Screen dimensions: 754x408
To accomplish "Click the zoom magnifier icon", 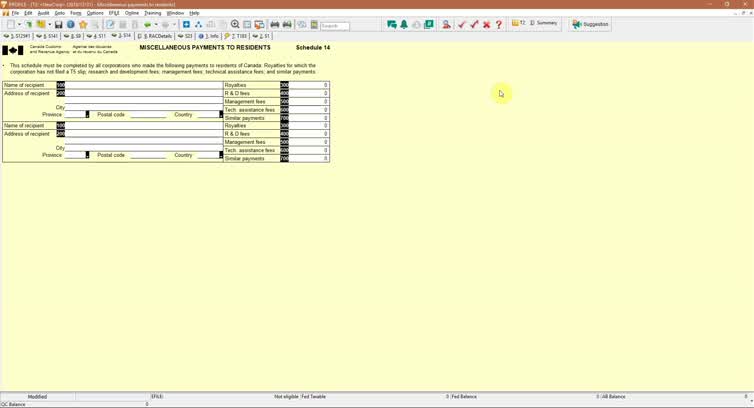I will tap(235, 25).
